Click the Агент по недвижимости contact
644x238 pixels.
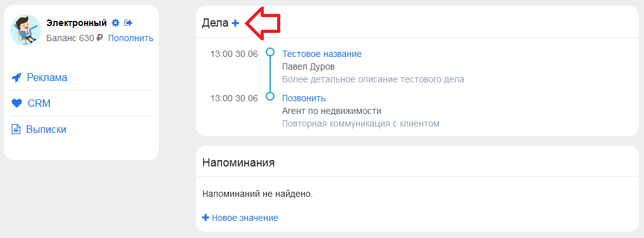coord(332,111)
